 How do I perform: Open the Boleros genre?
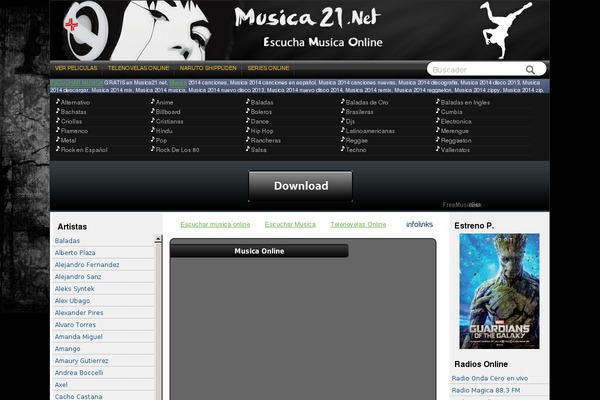[261, 112]
